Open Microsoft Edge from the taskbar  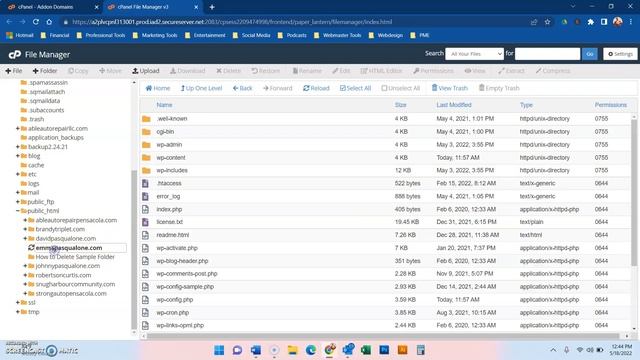pyautogui.click(x=311, y=350)
